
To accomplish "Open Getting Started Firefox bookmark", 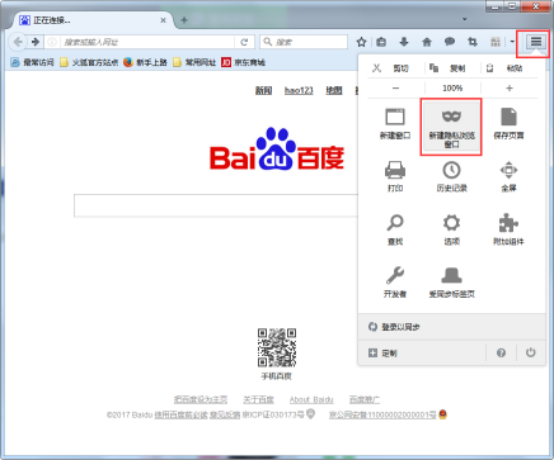I will click(145, 63).
